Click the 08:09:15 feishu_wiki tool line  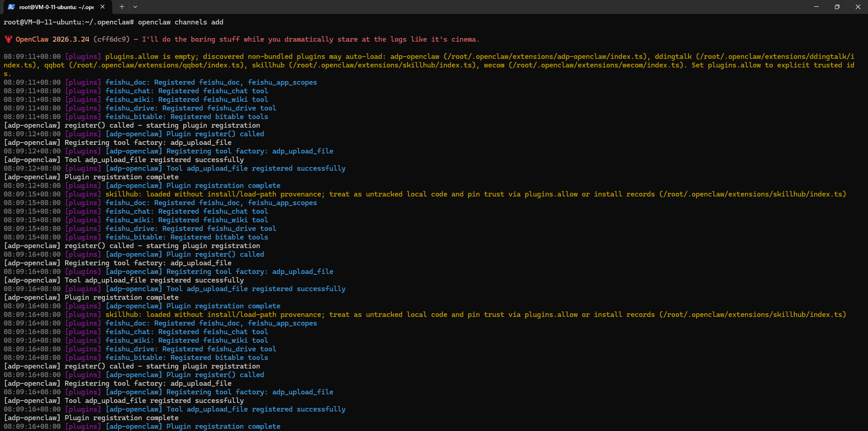[136, 220]
